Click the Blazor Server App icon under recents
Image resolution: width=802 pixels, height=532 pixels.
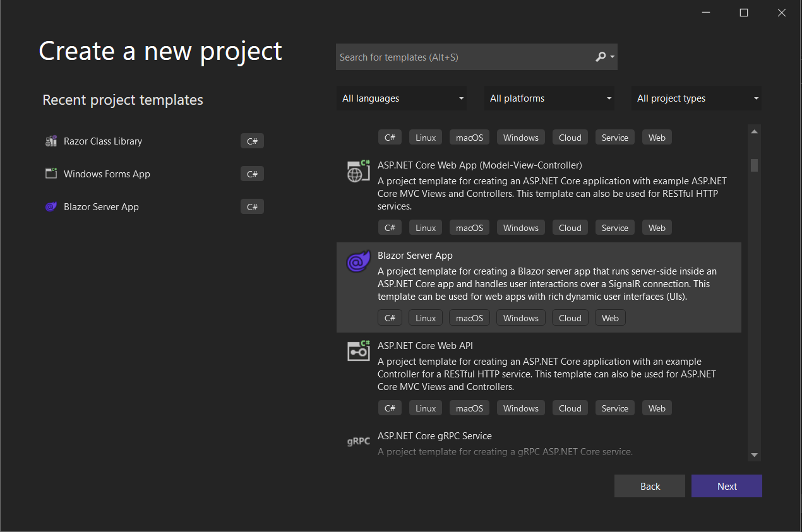pos(51,206)
